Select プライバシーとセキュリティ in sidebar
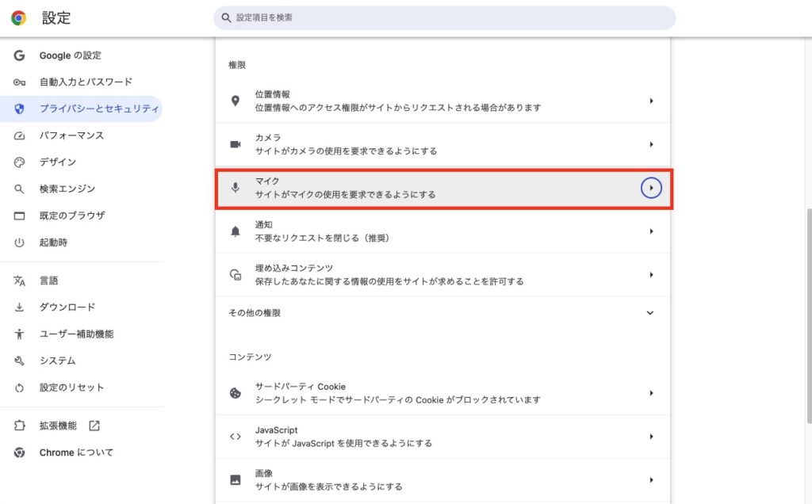Screen dimensions: 812x504 (x=98, y=109)
